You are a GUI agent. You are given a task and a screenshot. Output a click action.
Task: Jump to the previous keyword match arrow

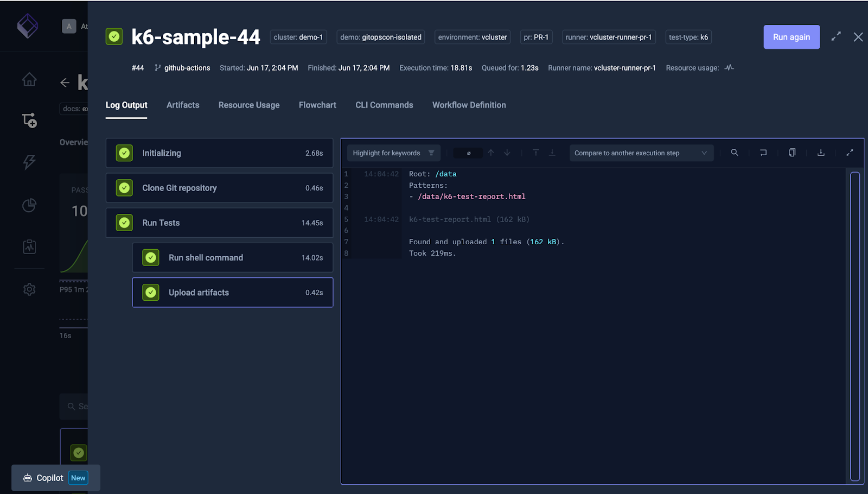[x=491, y=153]
